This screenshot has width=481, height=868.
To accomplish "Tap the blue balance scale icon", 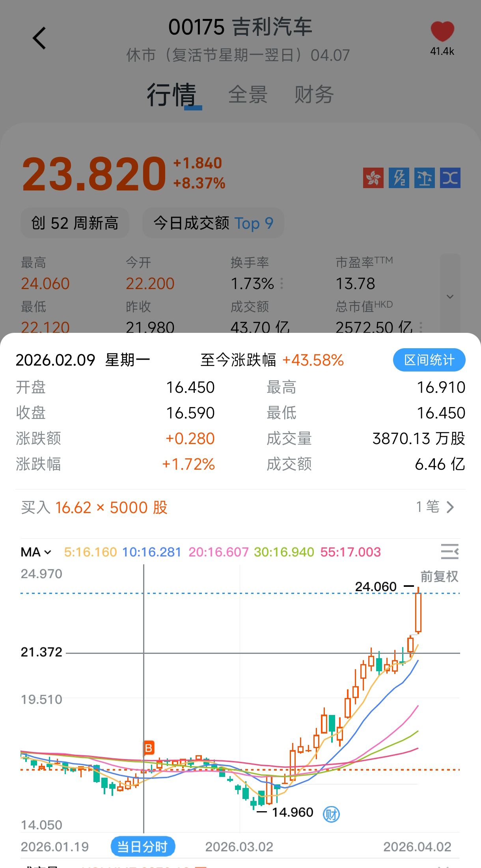I will tap(424, 178).
